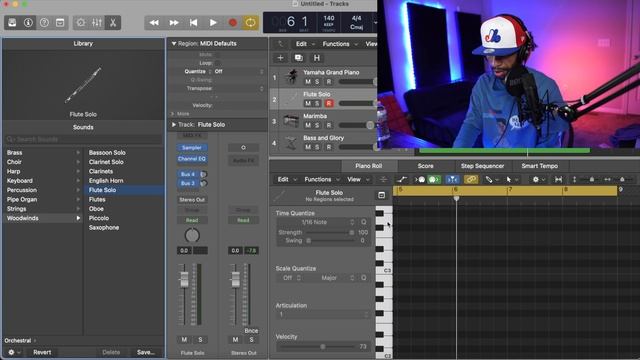Image resolution: width=640 pixels, height=360 pixels.
Task: Click the Search Sounds field
Action: click(83, 139)
